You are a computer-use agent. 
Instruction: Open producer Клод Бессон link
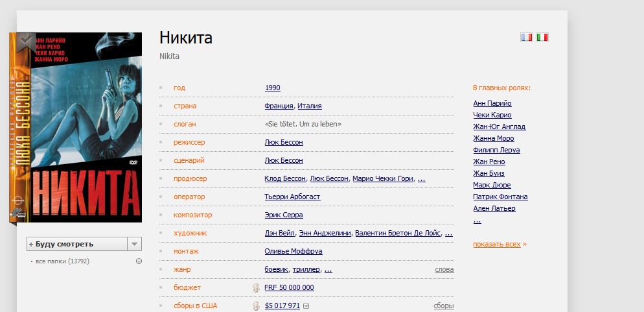tap(285, 178)
